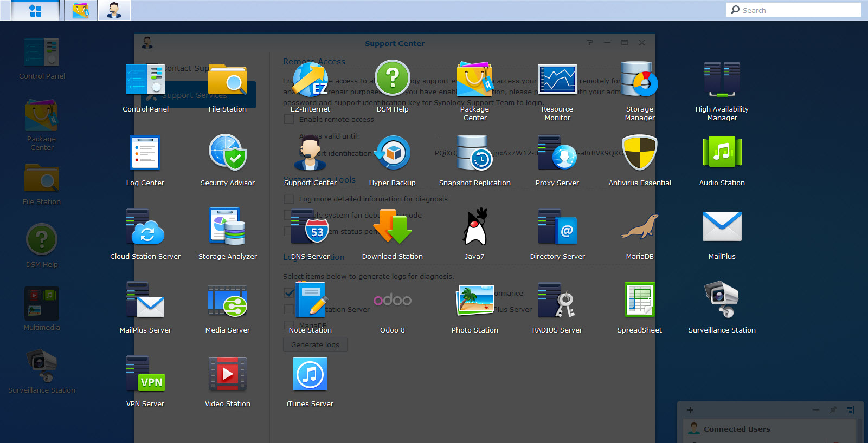The image size is (868, 443).
Task: Click the Search field in the top bar
Action: click(797, 10)
